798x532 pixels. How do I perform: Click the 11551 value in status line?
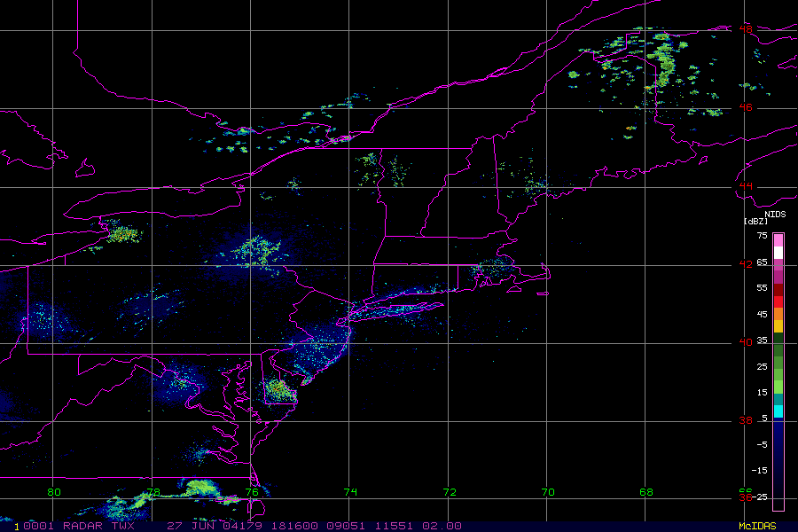click(394, 526)
